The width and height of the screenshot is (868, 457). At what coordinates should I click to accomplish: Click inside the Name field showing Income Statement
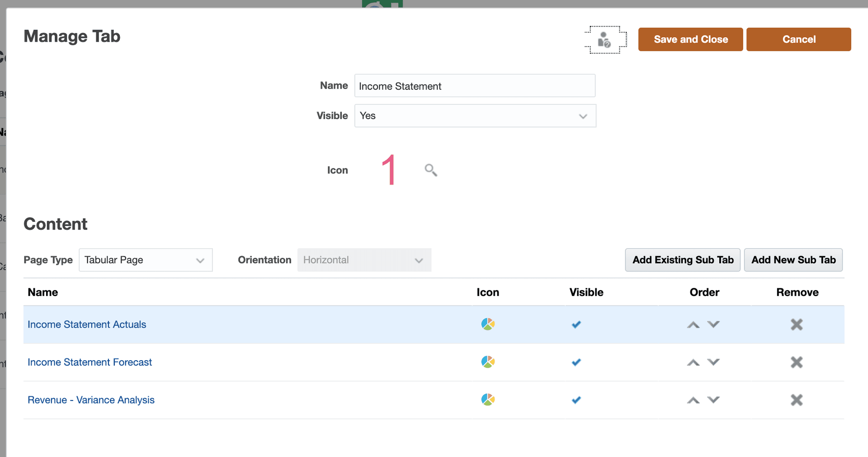475,86
